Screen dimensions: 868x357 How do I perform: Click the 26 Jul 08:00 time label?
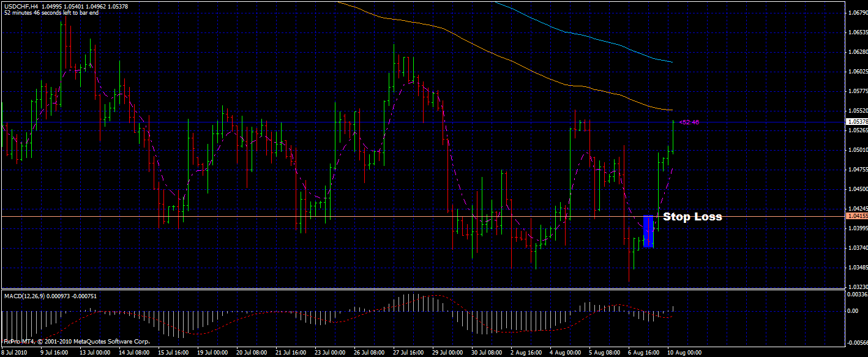pos(369,353)
